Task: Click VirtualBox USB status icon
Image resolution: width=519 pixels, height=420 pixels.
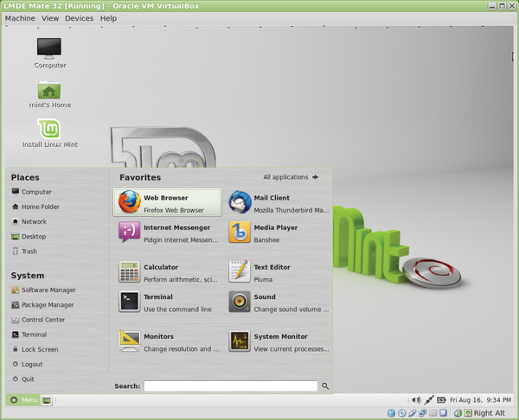Action: 413,413
